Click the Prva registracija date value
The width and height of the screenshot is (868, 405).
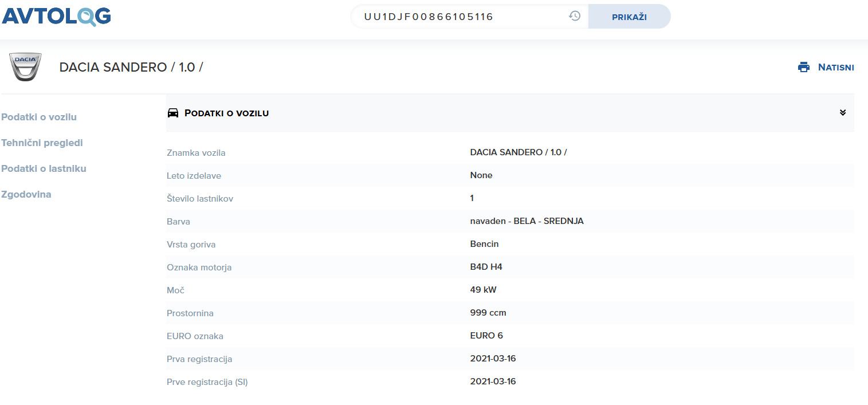[x=493, y=359]
